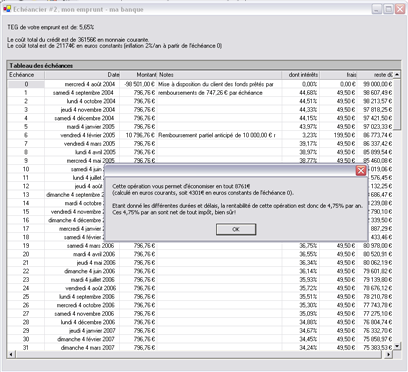Click remaining balance 99 000,00 €
The width and height of the screenshot is (408, 372).
click(x=378, y=84)
